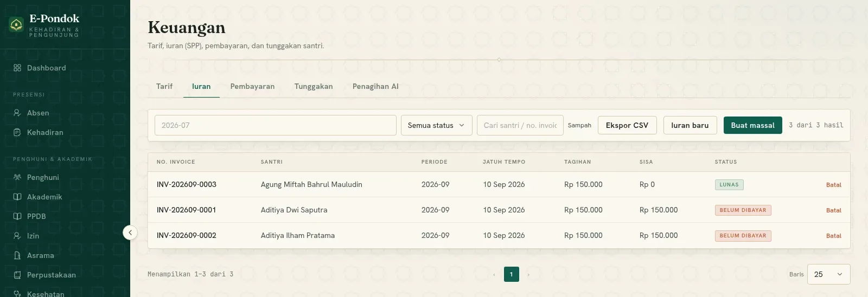Click the Sampah button
The width and height of the screenshot is (868, 297).
click(x=579, y=125)
